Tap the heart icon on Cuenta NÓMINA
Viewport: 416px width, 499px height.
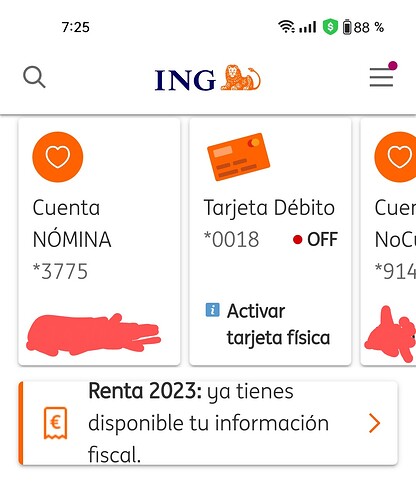58,157
